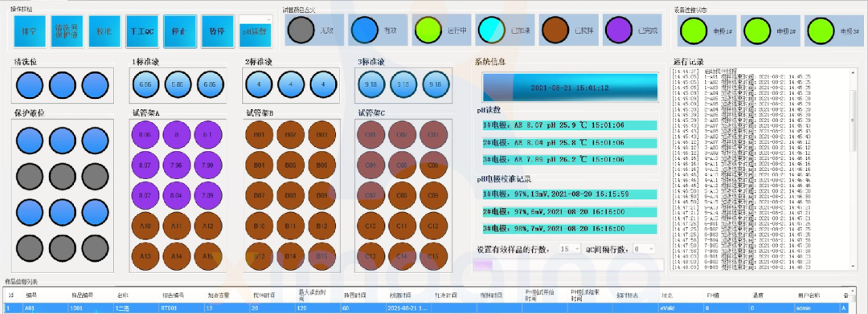Click the A01 cell in sample table
868x314 pixels.
click(45, 308)
